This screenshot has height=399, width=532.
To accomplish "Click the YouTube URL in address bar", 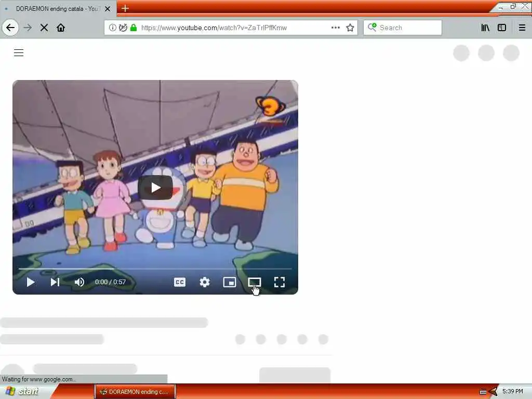I will [x=214, y=28].
